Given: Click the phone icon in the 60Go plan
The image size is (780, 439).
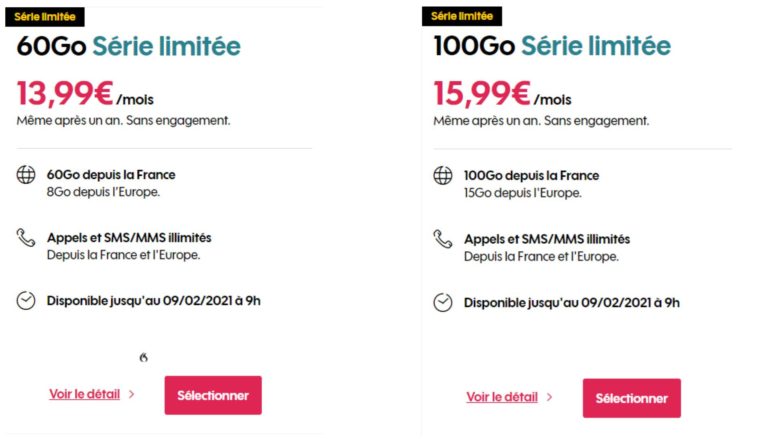Looking at the screenshot, I should 26,238.
